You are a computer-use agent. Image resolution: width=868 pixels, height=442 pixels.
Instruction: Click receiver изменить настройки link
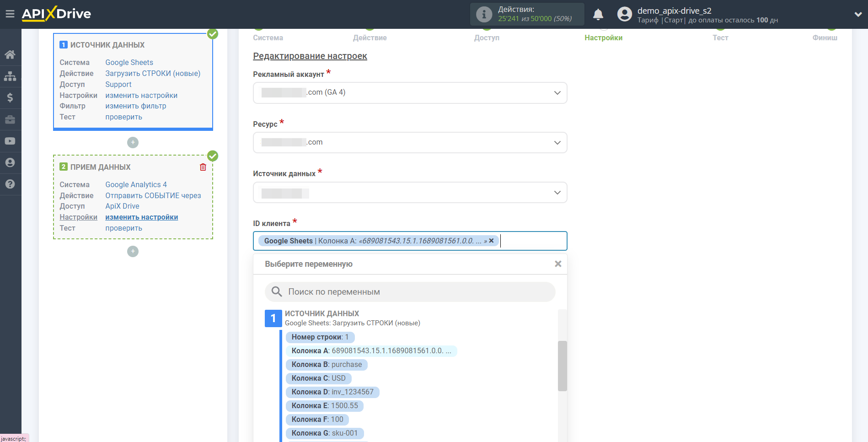(x=142, y=217)
